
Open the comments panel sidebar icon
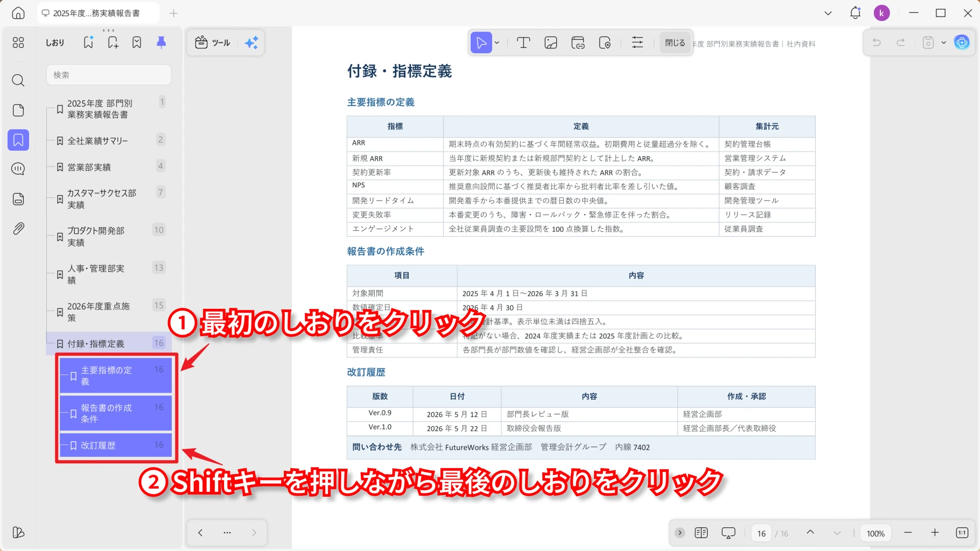[18, 169]
